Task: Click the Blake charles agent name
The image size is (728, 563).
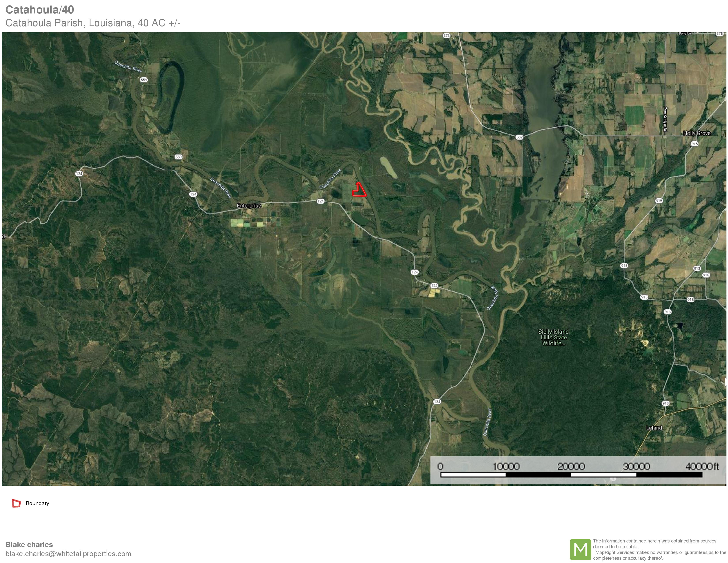Action: coord(29,544)
